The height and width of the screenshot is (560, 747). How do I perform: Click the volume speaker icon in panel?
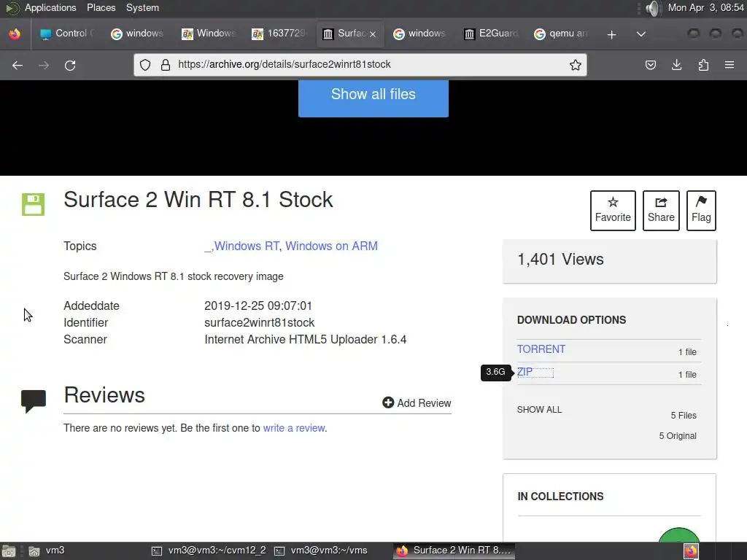(x=654, y=8)
